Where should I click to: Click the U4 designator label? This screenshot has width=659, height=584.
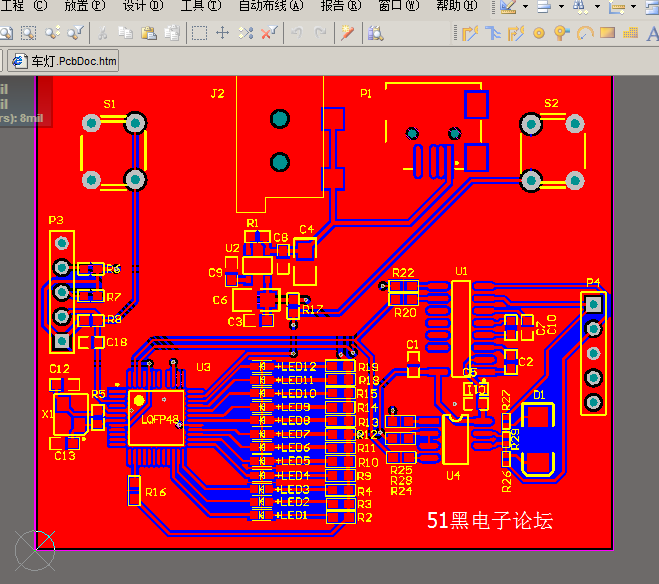tap(453, 476)
